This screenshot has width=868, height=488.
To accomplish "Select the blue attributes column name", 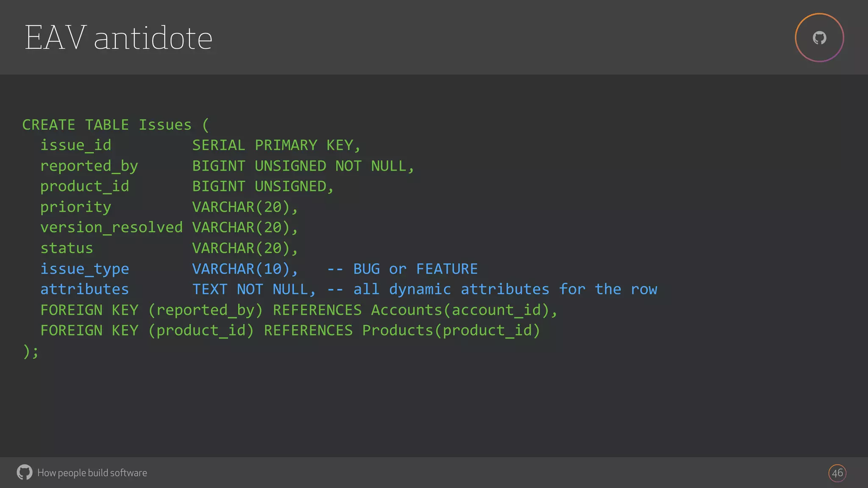I will pyautogui.click(x=85, y=289).
